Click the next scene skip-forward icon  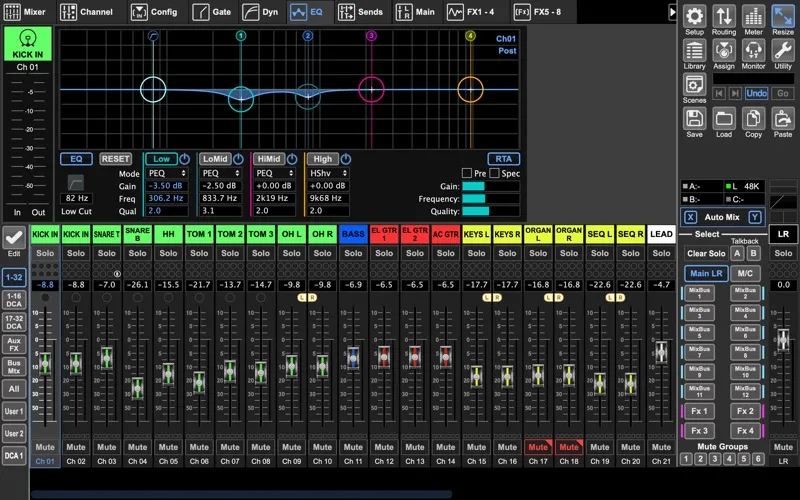pyautogui.click(x=735, y=93)
